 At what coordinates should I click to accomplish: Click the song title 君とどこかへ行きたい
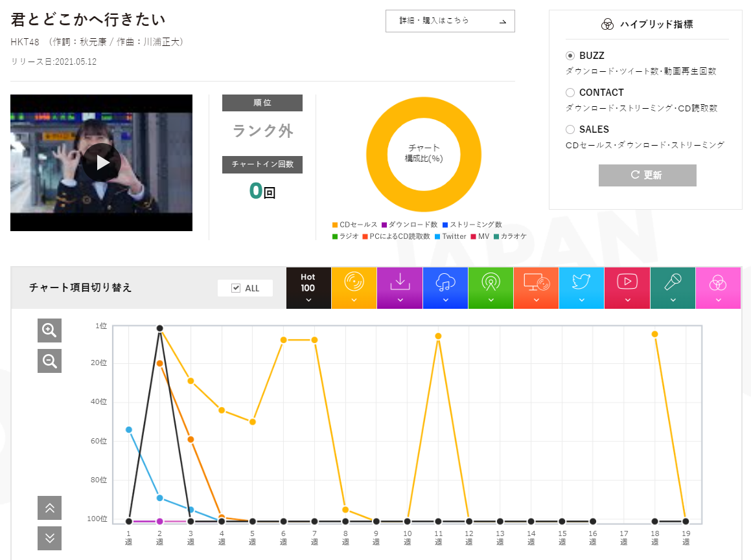88,19
